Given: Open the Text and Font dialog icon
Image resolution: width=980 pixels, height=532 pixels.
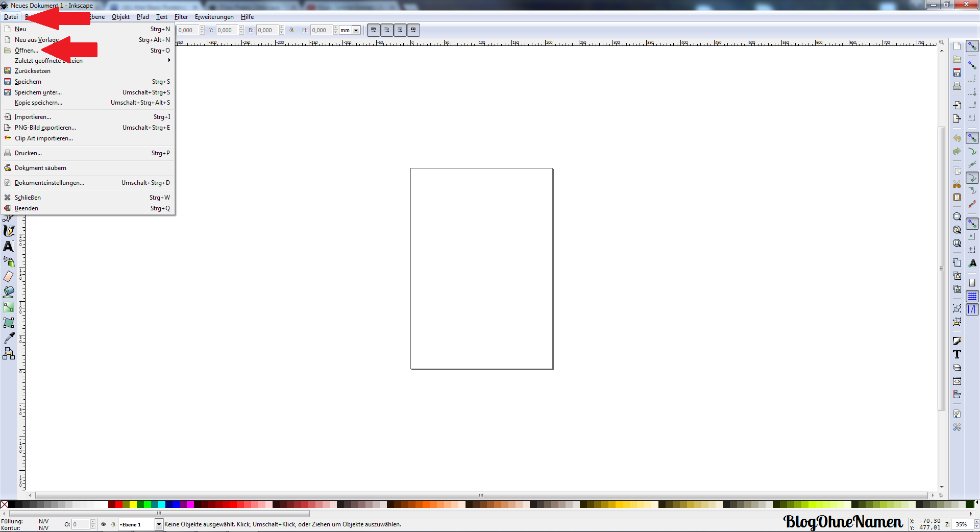Looking at the screenshot, I should 957,354.
